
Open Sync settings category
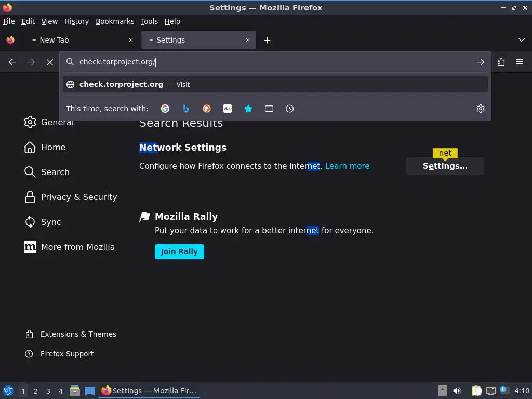coord(43,222)
